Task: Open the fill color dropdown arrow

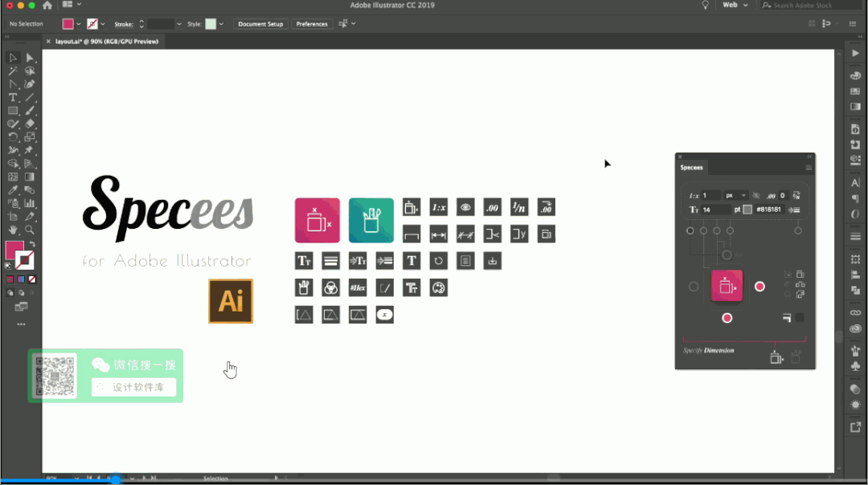Action: 79,24
